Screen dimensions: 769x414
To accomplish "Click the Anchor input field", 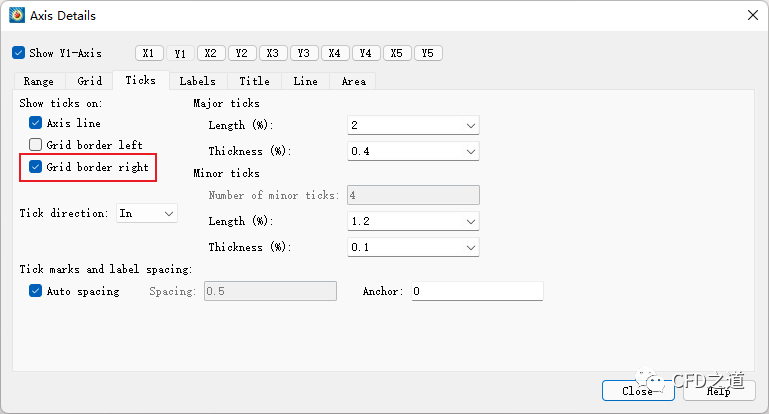I will (477, 291).
